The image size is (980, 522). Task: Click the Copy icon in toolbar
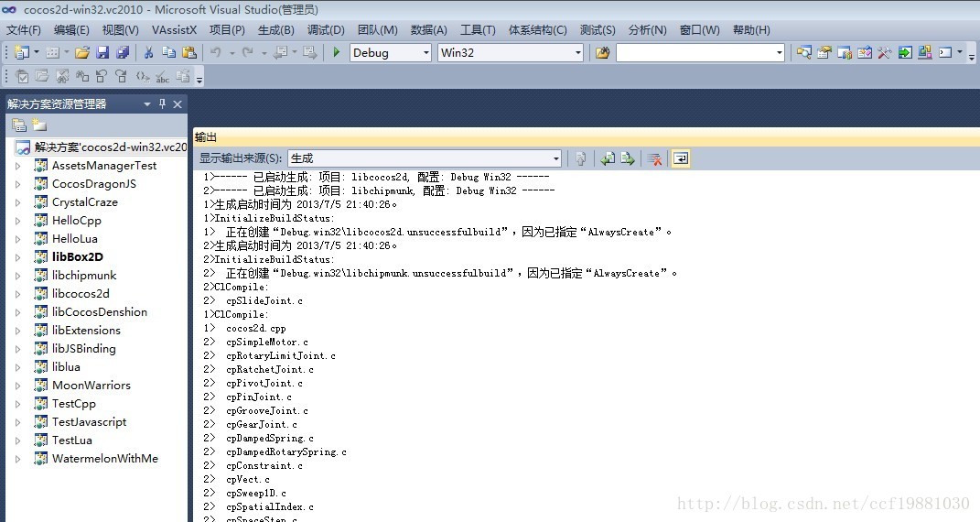[x=168, y=52]
